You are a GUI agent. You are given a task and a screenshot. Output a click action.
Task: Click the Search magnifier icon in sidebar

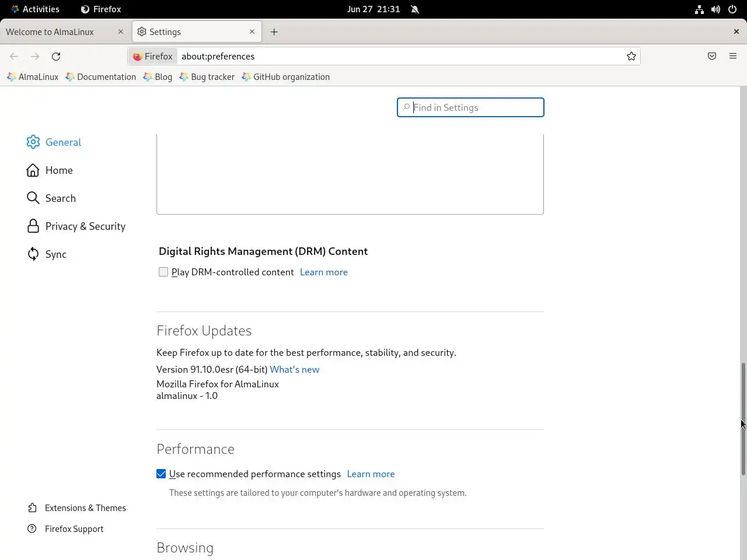coord(33,198)
